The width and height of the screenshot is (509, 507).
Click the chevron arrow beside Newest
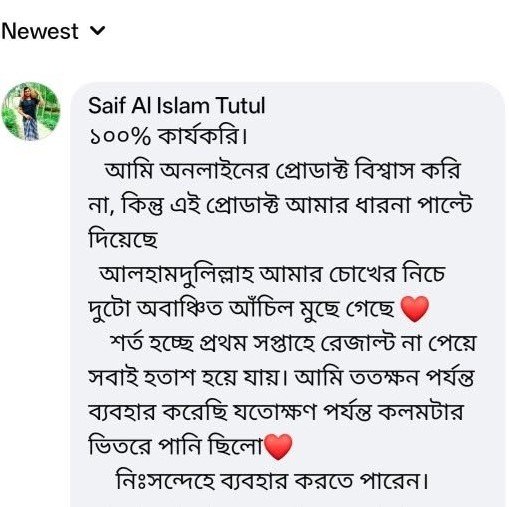pos(98,31)
